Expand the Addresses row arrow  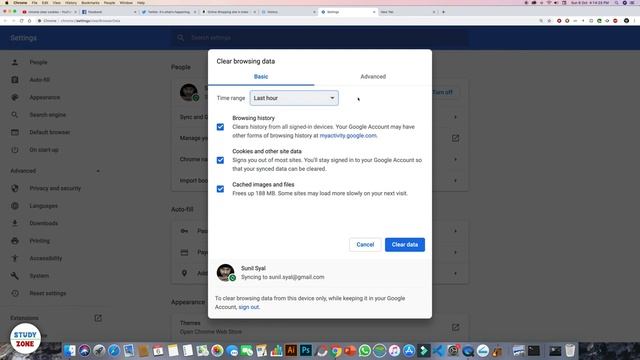(x=456, y=273)
